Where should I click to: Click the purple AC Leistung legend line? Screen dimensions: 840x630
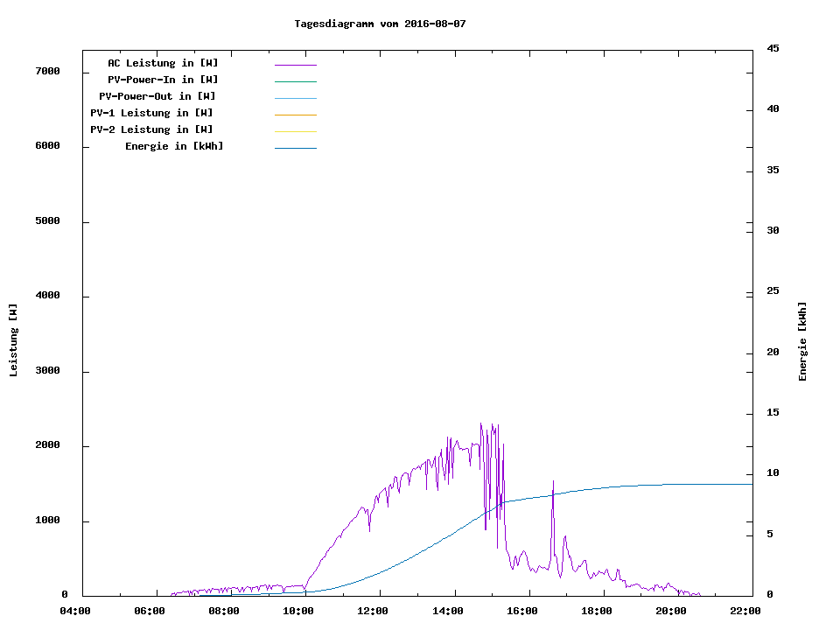[295, 65]
